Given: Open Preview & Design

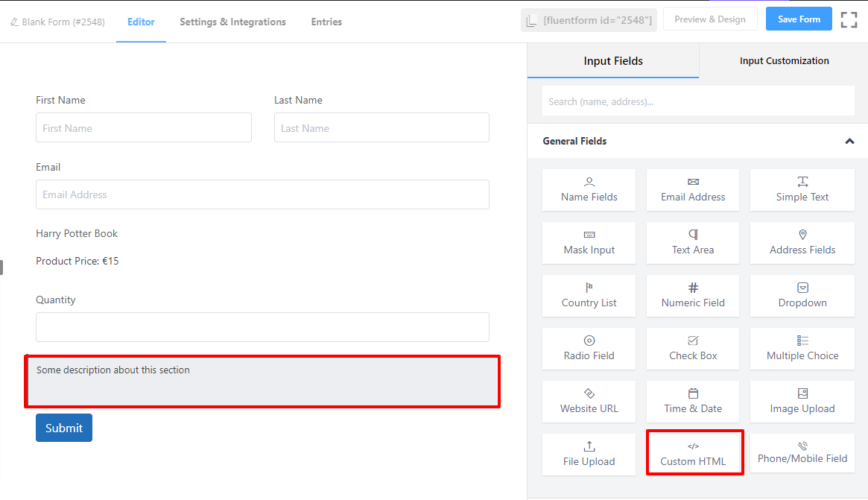Looking at the screenshot, I should [x=709, y=19].
